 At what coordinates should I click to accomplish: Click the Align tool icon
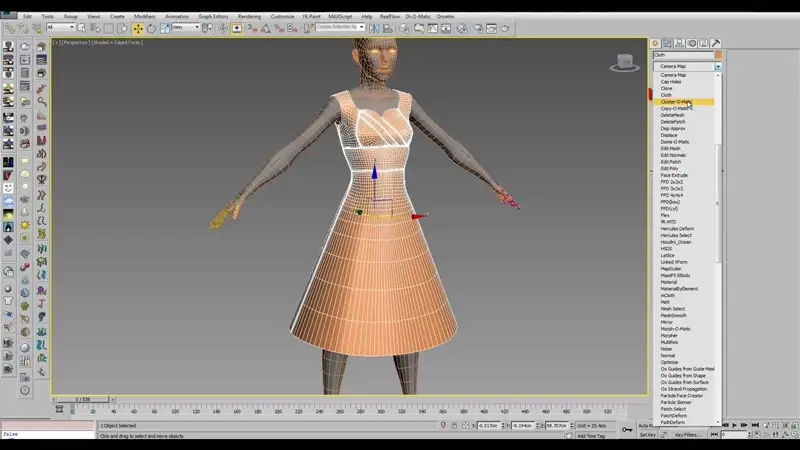click(x=388, y=29)
